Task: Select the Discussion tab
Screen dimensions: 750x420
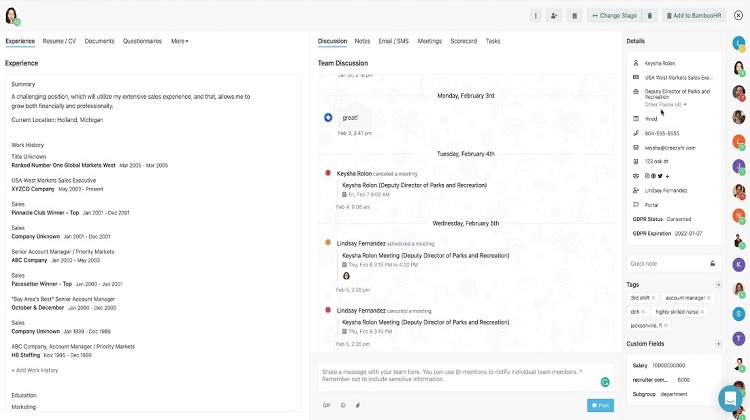Action: tap(332, 41)
